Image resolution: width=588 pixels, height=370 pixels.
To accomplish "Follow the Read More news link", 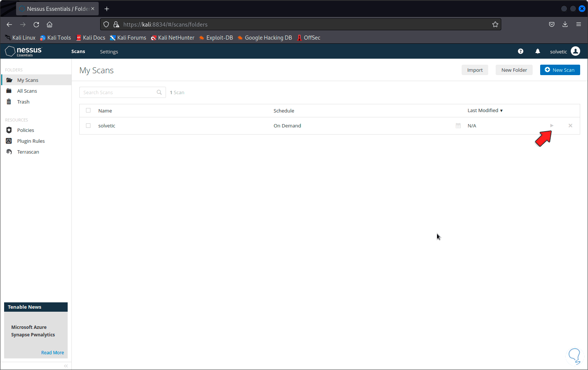I will click(52, 352).
